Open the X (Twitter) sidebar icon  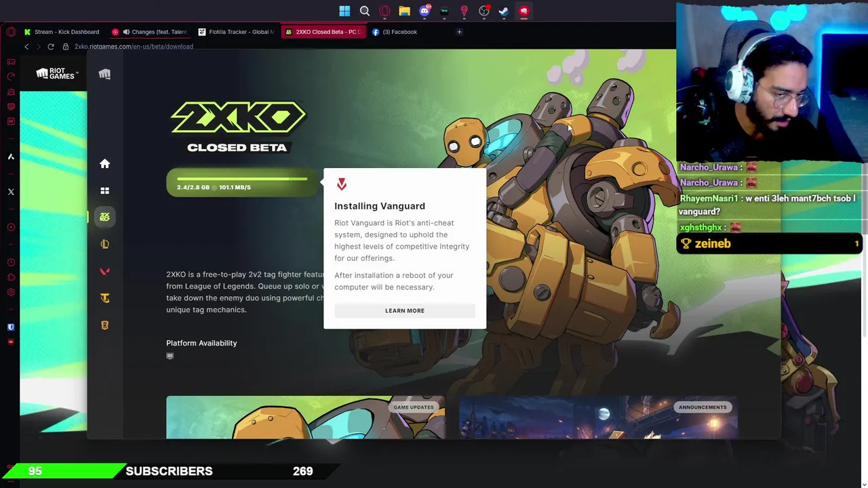tap(11, 192)
